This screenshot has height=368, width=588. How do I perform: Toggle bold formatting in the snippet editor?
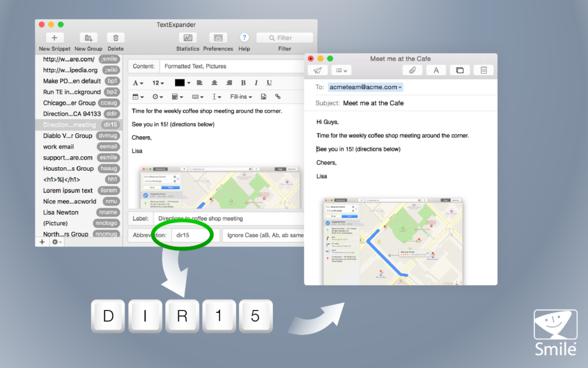[243, 83]
